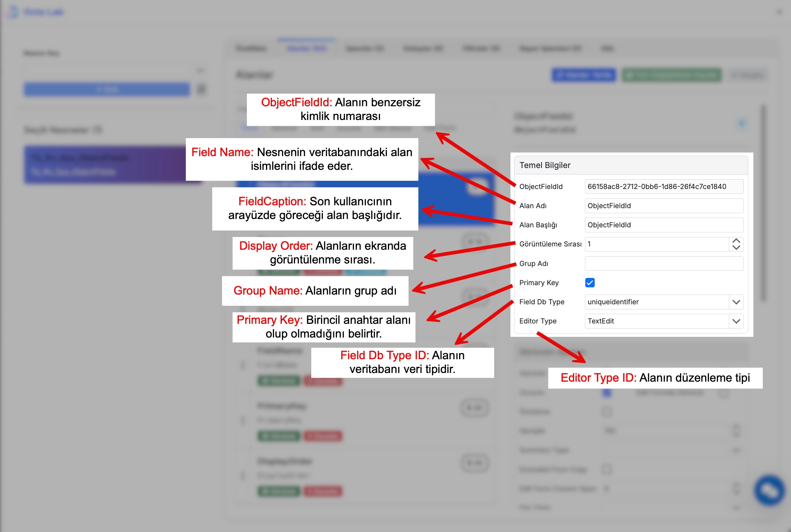791x532 pixels.
Task: Click close X icon at top-right corner
Action: (x=779, y=12)
